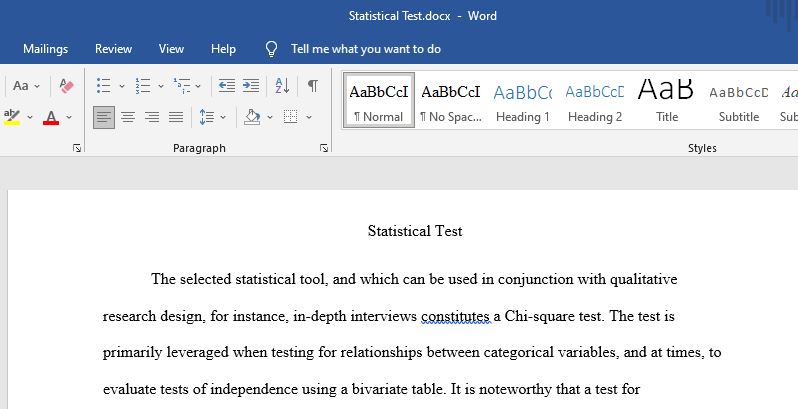Viewport: 798px width, 409px height.
Task: Click the Increase Indent icon
Action: [x=250, y=85]
